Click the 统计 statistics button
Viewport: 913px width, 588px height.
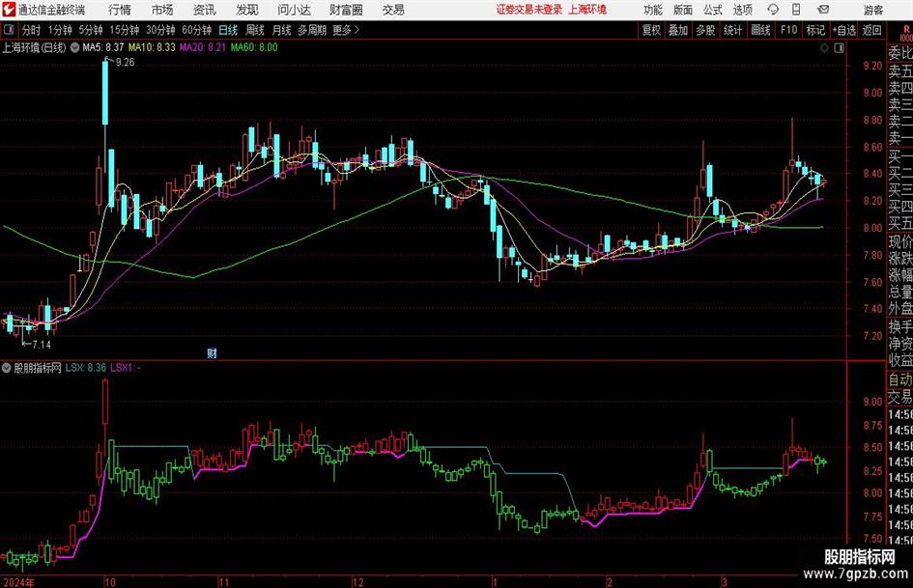(x=732, y=30)
